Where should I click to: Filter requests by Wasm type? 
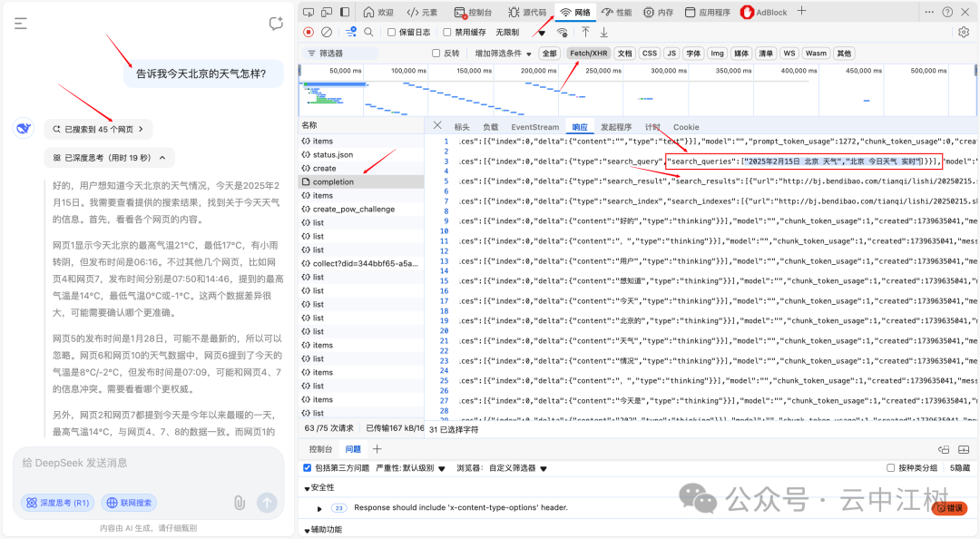(817, 54)
